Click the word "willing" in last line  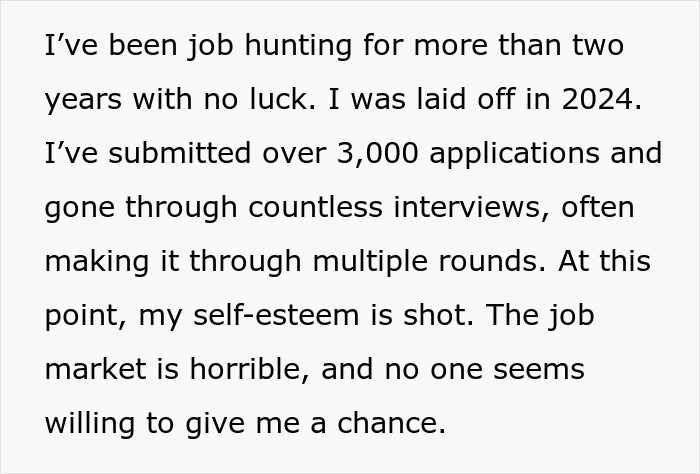90,424
